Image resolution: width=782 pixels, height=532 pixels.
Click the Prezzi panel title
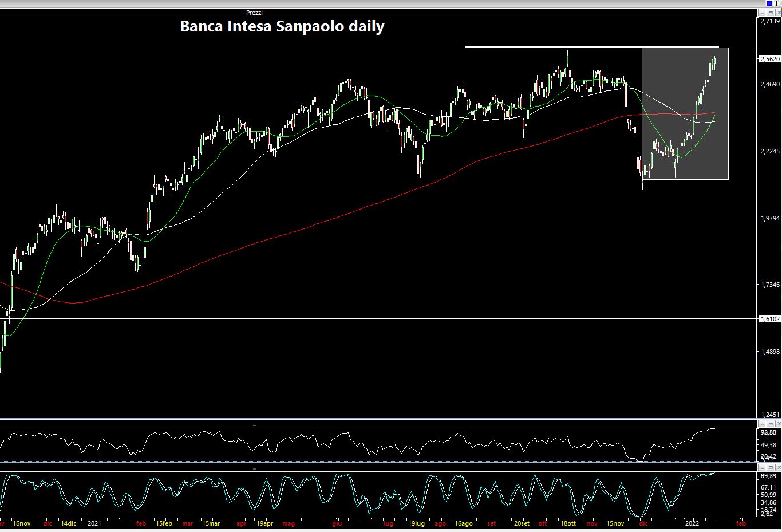click(x=254, y=13)
